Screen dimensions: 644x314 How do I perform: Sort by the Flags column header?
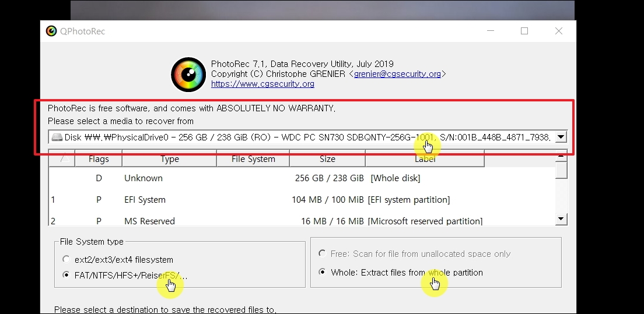click(x=99, y=159)
